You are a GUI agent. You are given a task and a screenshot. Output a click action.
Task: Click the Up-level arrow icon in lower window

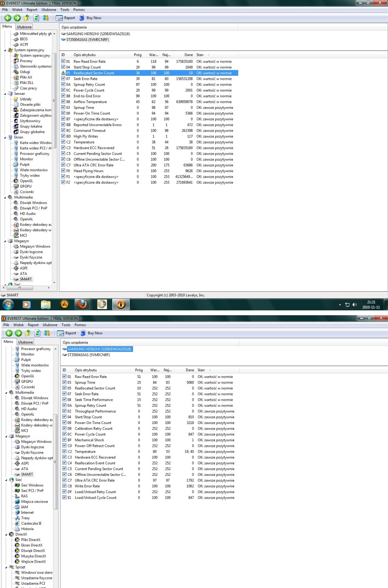28,333
